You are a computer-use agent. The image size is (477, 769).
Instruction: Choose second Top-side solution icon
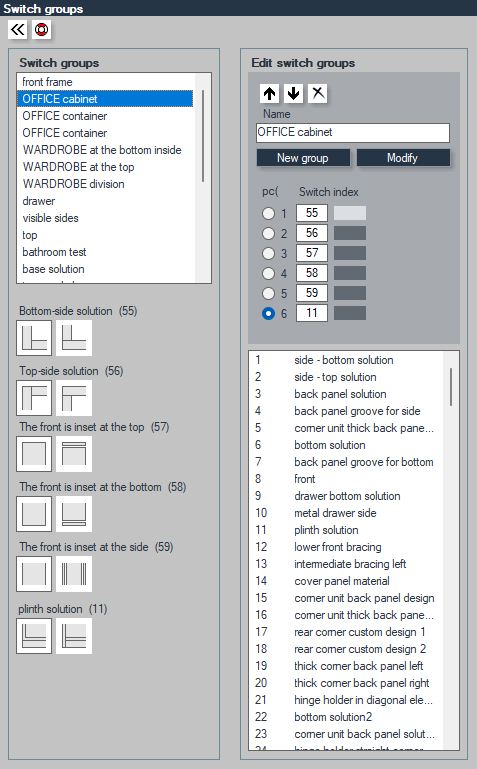pos(74,398)
